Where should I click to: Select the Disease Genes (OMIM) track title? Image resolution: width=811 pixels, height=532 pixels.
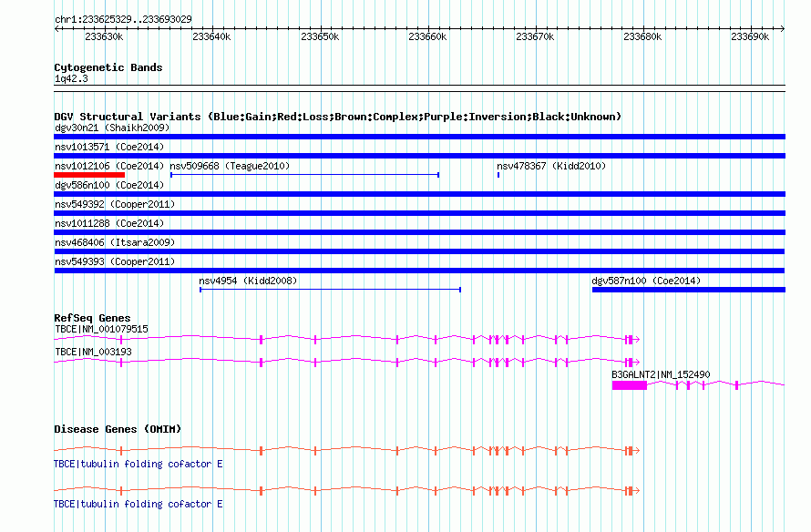click(118, 429)
